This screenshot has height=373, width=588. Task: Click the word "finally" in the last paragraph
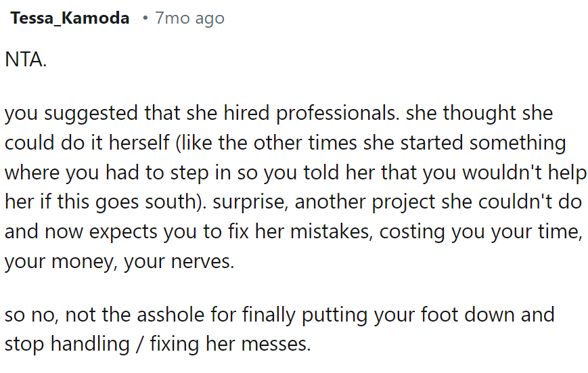(287, 315)
